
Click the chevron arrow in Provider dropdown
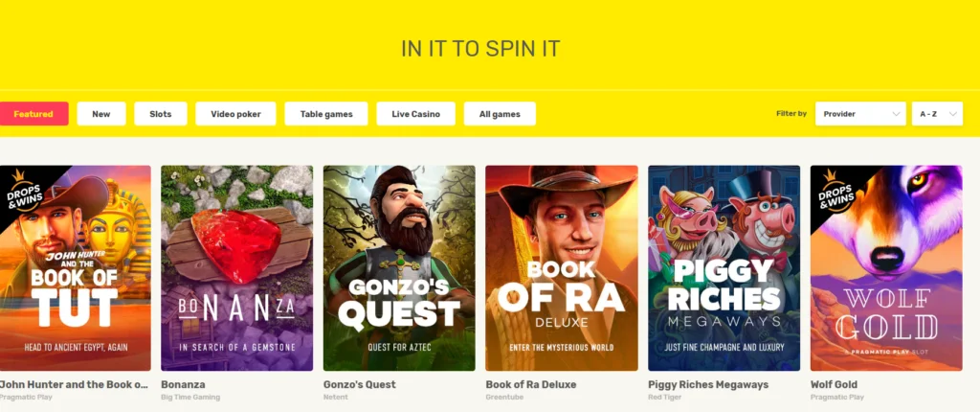(x=896, y=114)
